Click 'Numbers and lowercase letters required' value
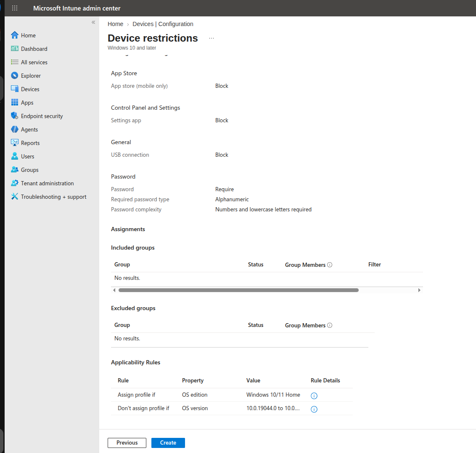 [263, 209]
